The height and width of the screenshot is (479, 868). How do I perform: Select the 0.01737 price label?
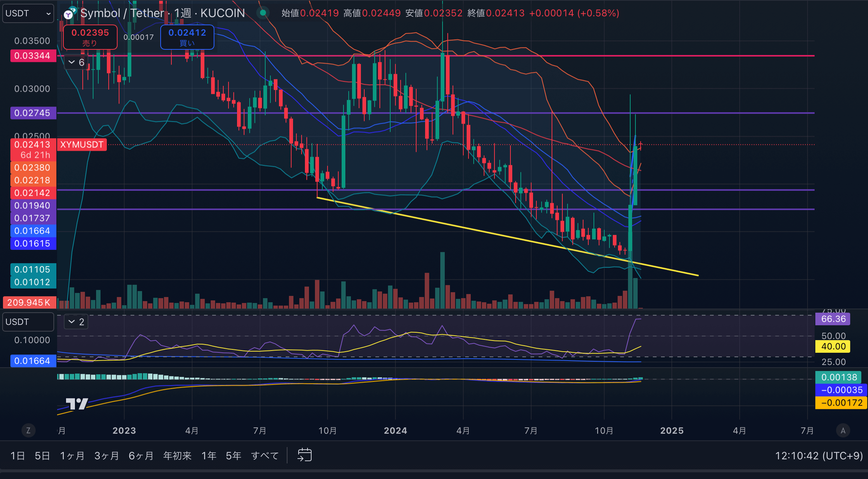pos(33,218)
